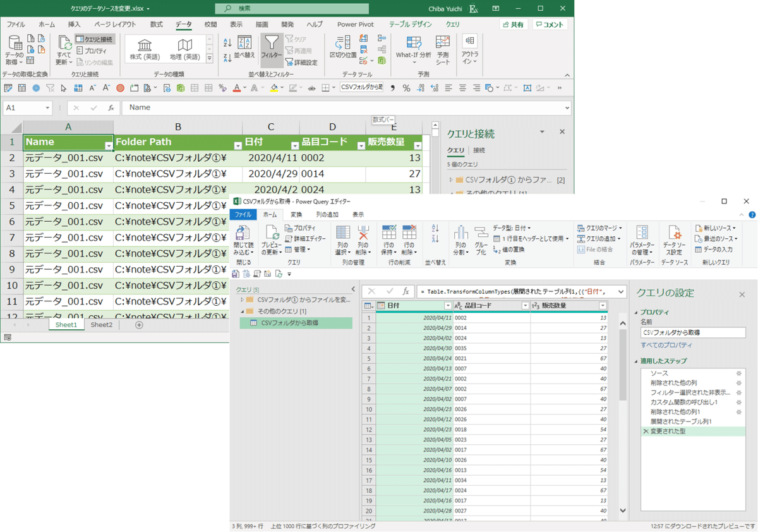
Task: Click percent style button in quick toolbar
Action: pos(406,88)
